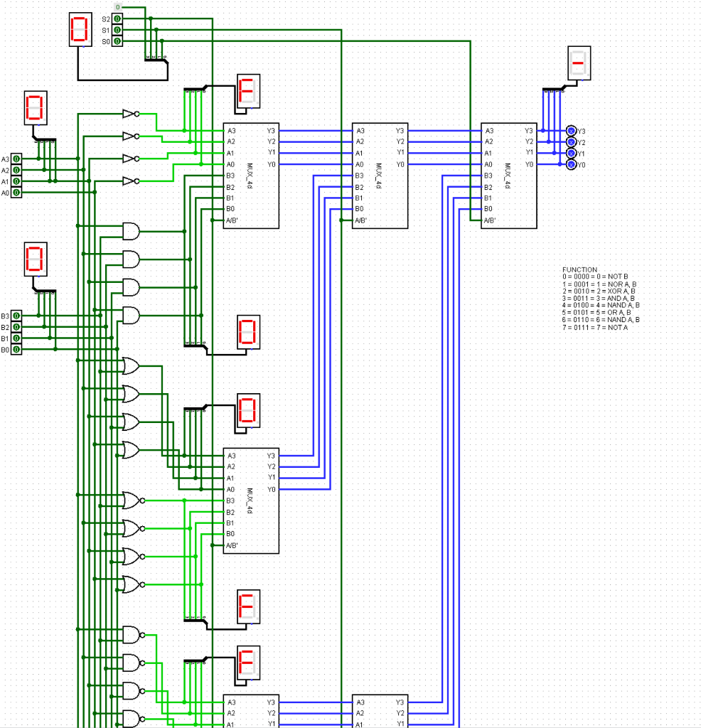The width and height of the screenshot is (701, 728).
Task: Select the third NAND gate from top
Action: (x=134, y=691)
